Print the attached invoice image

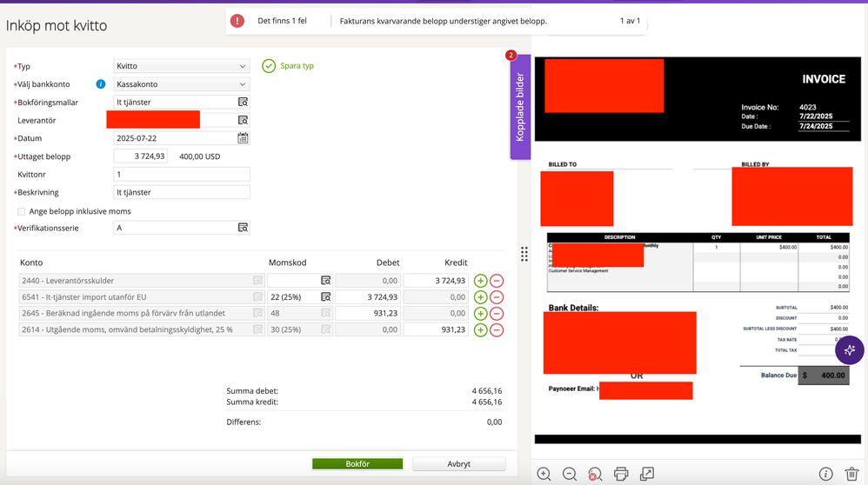621,474
